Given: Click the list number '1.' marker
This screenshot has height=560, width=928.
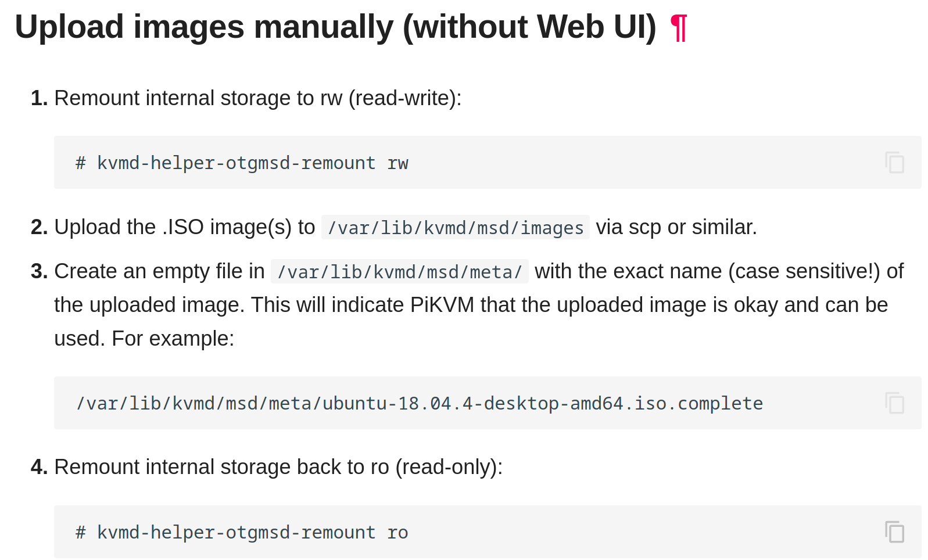Looking at the screenshot, I should tap(39, 98).
